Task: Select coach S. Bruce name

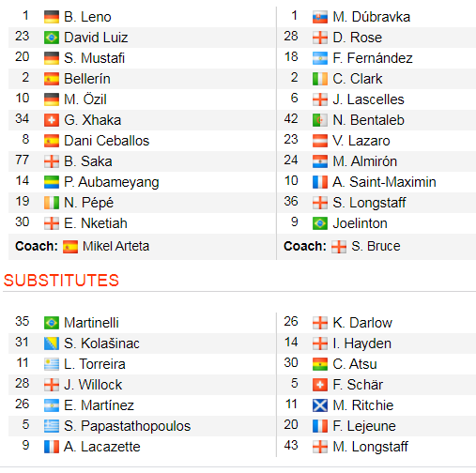Action: (376, 246)
